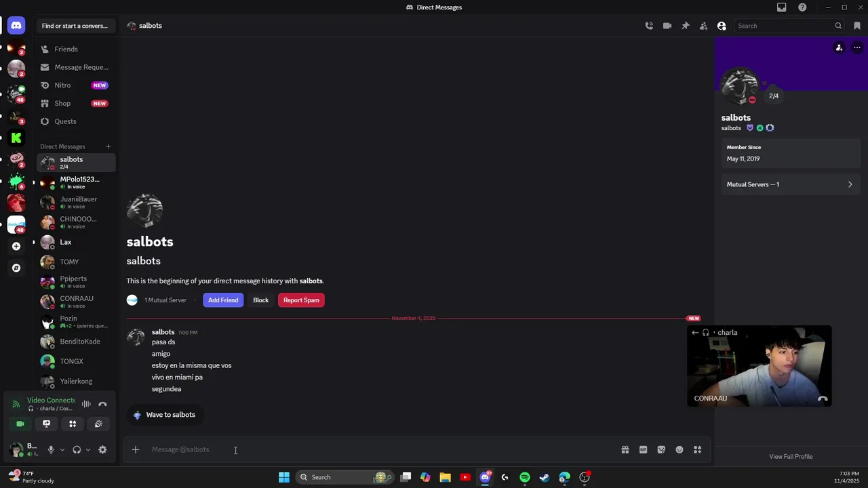Open the profile more options ellipsis
The image size is (868, 488).
coord(857,47)
